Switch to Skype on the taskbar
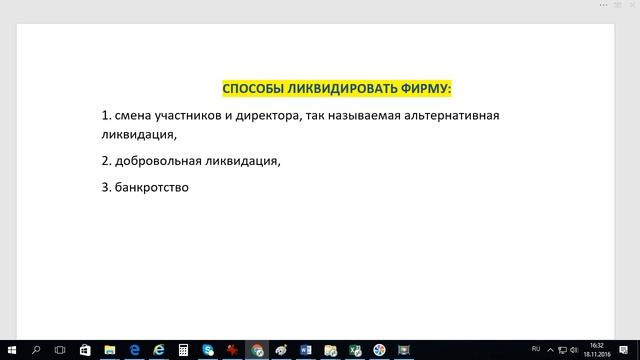This screenshot has height=360, width=640. point(208,350)
